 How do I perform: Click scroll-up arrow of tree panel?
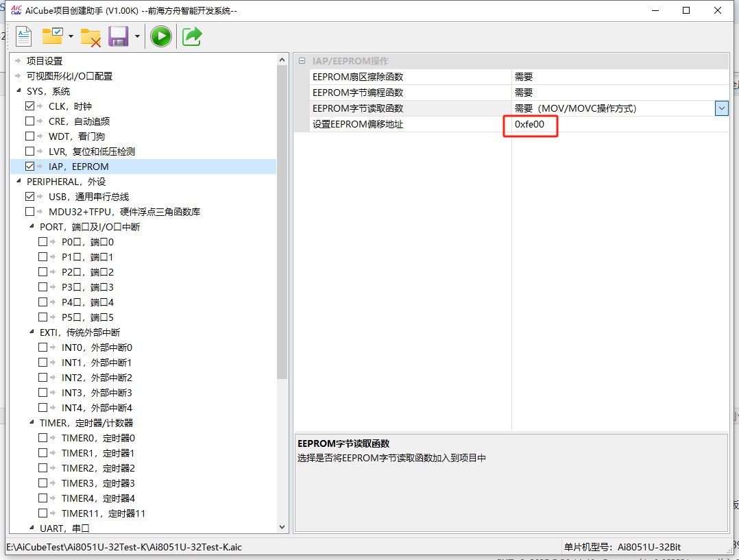(x=282, y=60)
